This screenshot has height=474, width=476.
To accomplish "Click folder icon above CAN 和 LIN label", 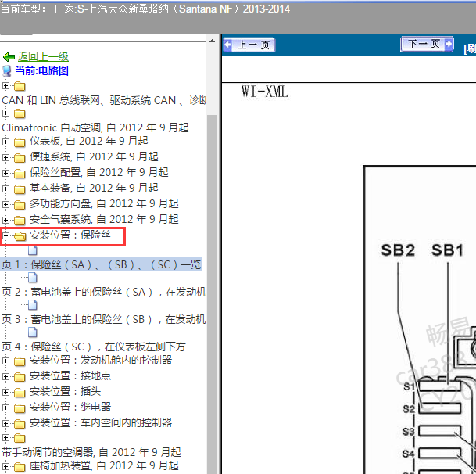I will click(x=20, y=86).
